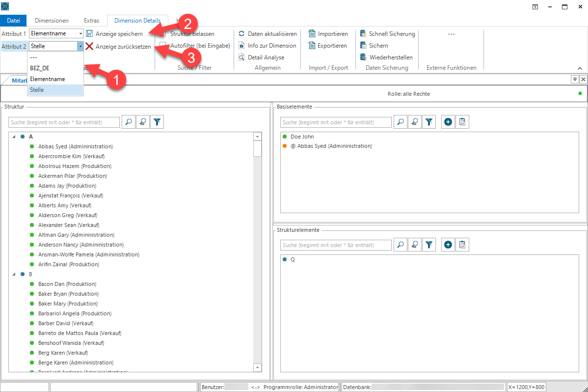The height and width of the screenshot is (392, 588).
Task: Select Bacon Dan (Produktion)
Action: click(x=67, y=284)
